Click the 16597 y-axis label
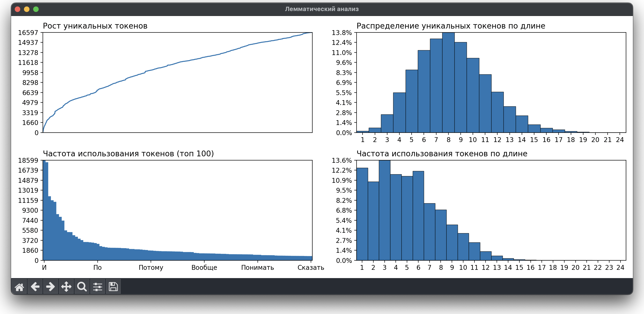This screenshot has height=314, width=644. [28, 33]
